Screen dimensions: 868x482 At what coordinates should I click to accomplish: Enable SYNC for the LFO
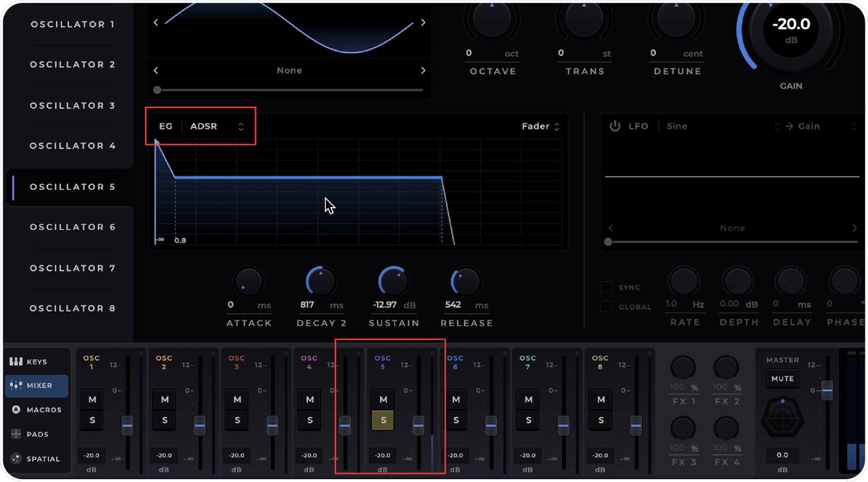pos(605,286)
